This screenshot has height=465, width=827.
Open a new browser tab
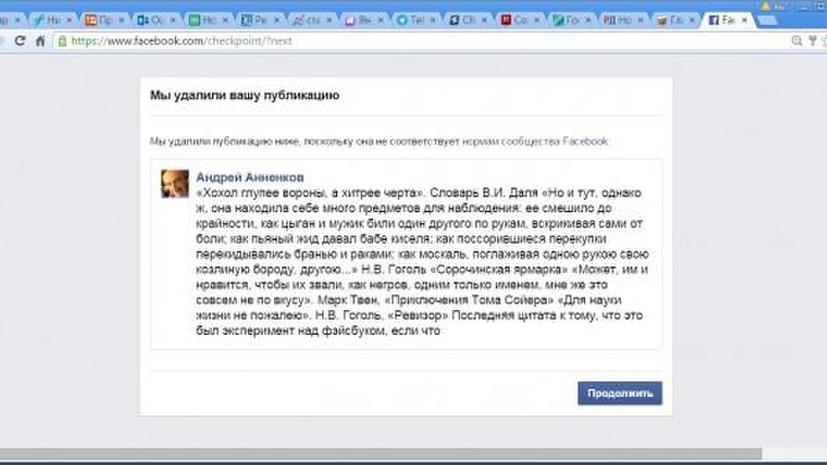[x=768, y=21]
